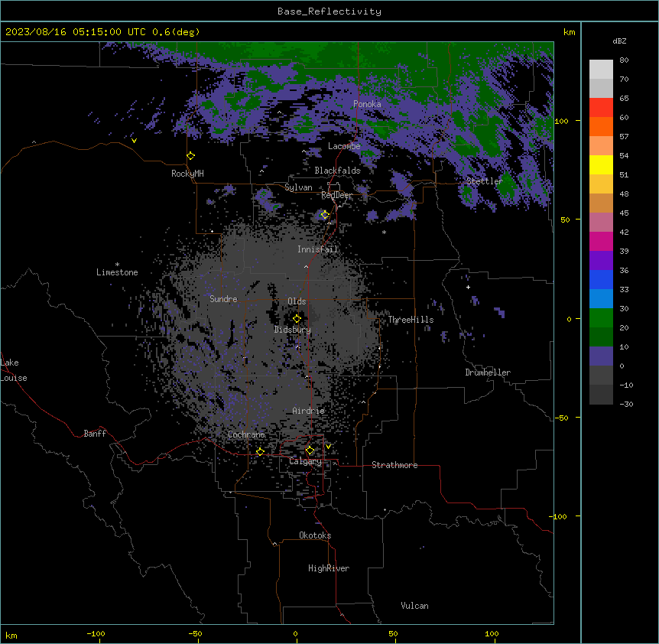This screenshot has width=659, height=644.
Task: Click the Vulcan label
Action: click(x=414, y=606)
